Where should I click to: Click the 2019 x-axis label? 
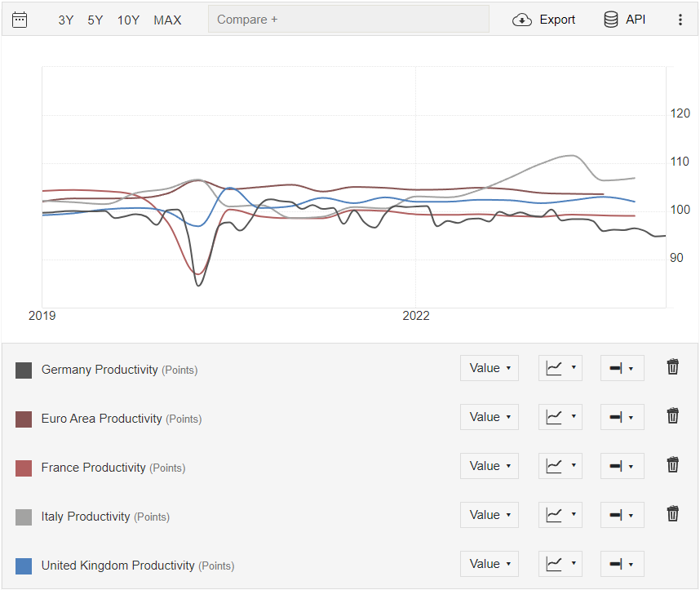(42, 316)
